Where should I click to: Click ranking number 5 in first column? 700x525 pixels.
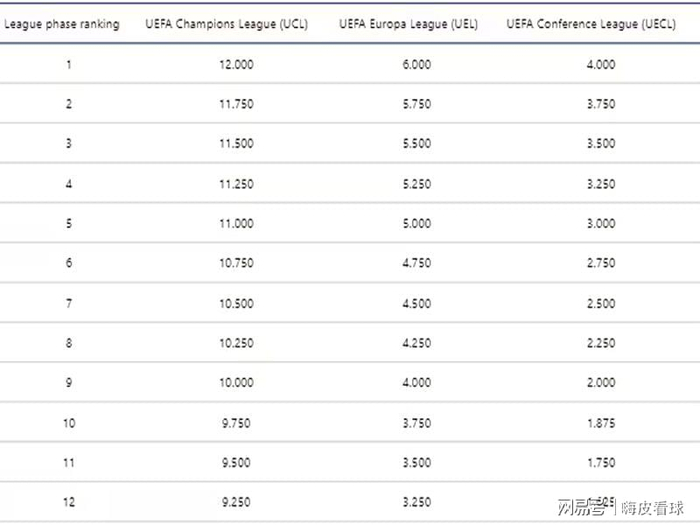69,224
